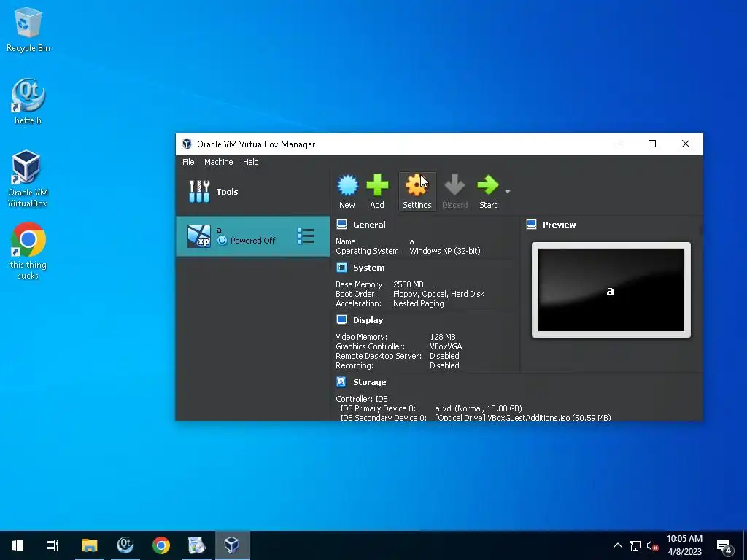The width and height of the screenshot is (747, 560).
Task: Click the 'Windows XP (32-bit)' value
Action: click(x=445, y=251)
